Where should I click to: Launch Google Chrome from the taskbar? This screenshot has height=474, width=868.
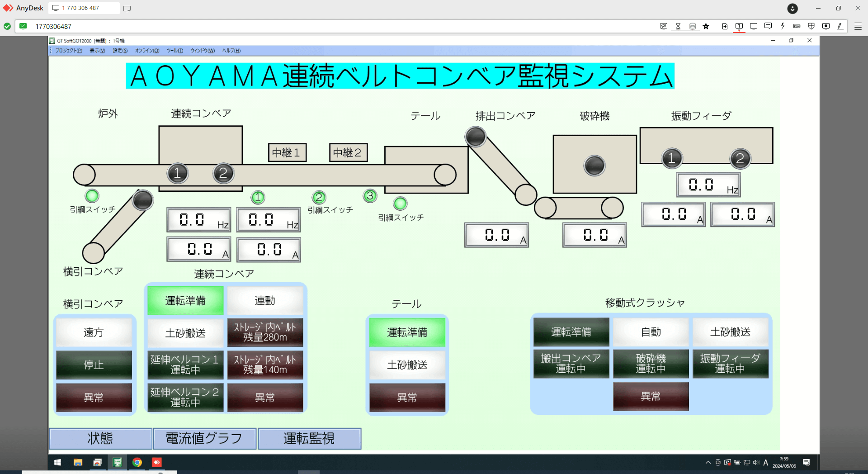(x=137, y=462)
